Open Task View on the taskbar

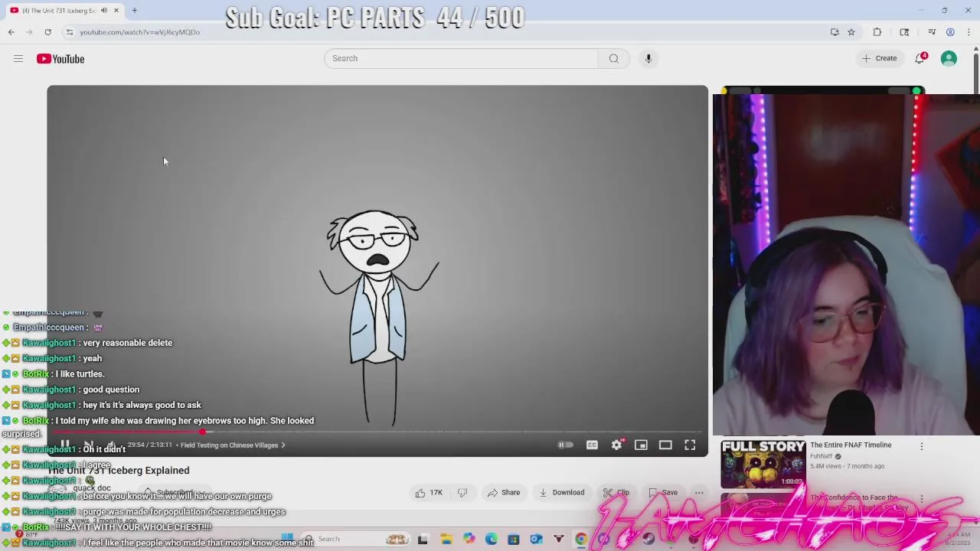(x=423, y=539)
